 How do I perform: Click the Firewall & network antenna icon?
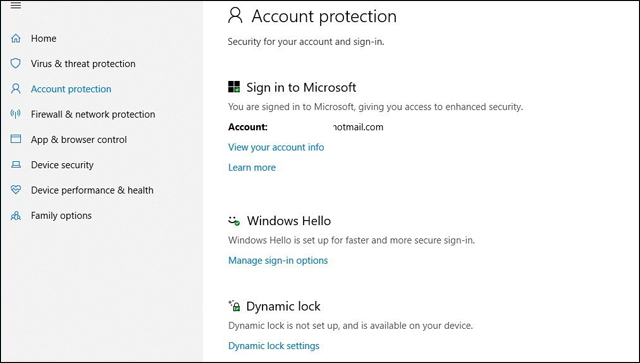pyautogui.click(x=16, y=114)
